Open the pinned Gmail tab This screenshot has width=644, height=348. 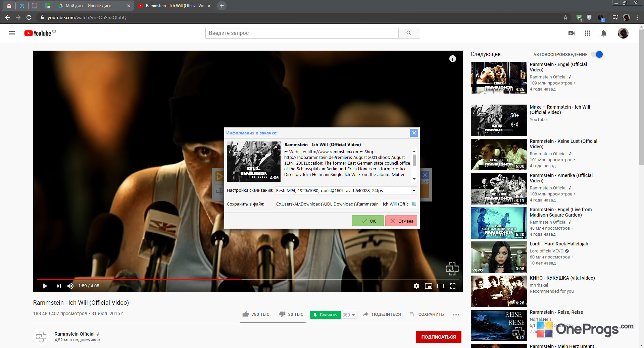pos(9,6)
